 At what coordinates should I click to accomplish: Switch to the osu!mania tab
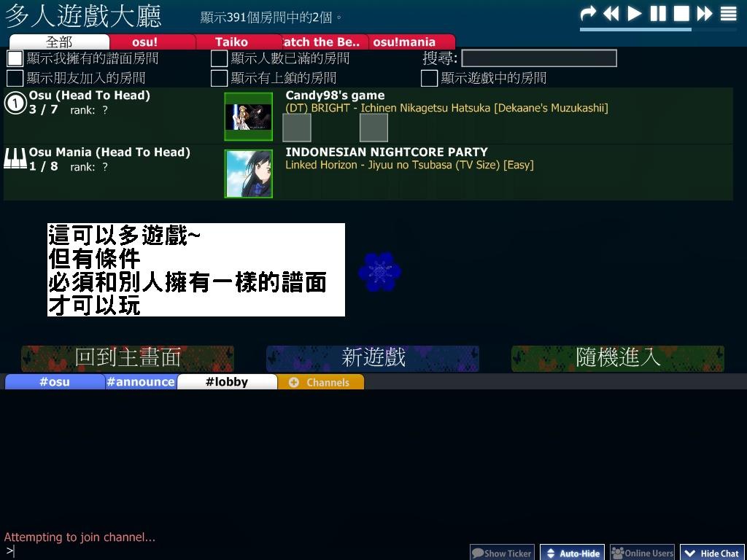(404, 42)
